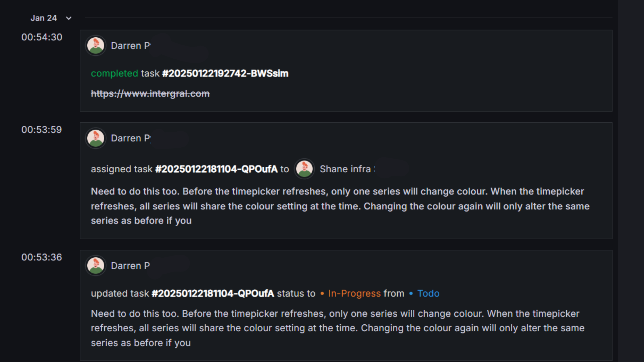Open Darren P's avatar in the completed task entry
644x362 pixels.
click(95, 45)
